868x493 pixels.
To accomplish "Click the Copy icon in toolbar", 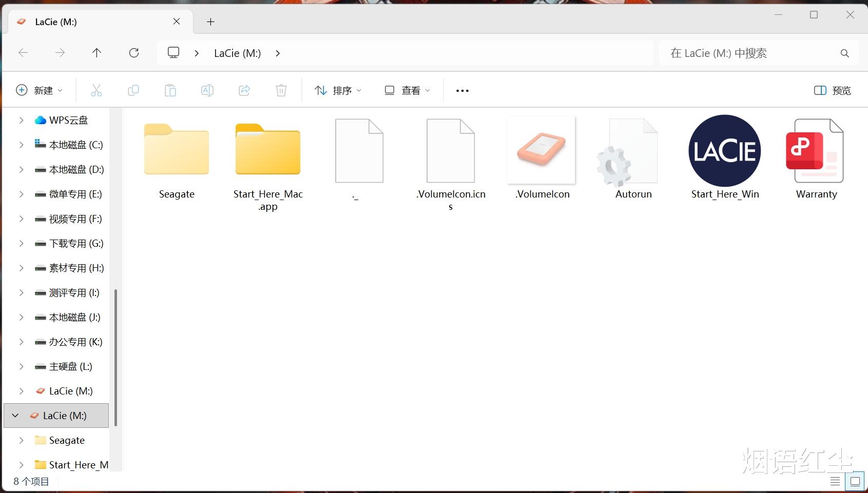I will (x=133, y=90).
